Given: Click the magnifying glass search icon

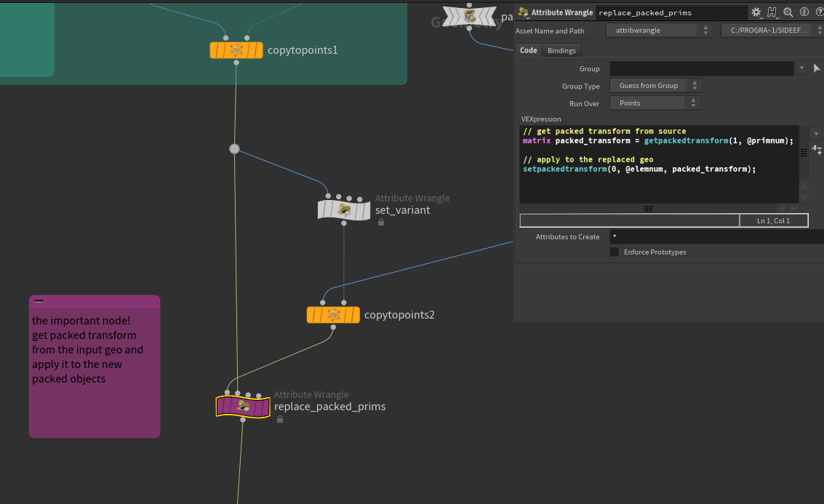Looking at the screenshot, I should [x=788, y=12].
